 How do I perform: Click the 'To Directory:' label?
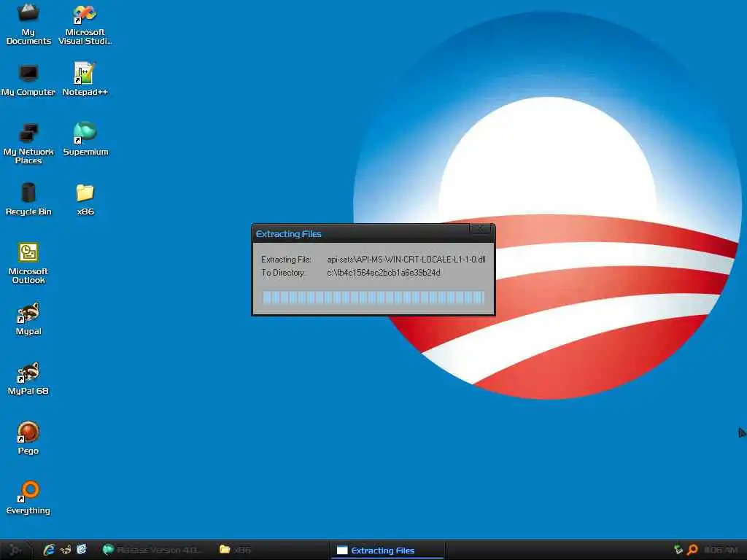(x=283, y=273)
